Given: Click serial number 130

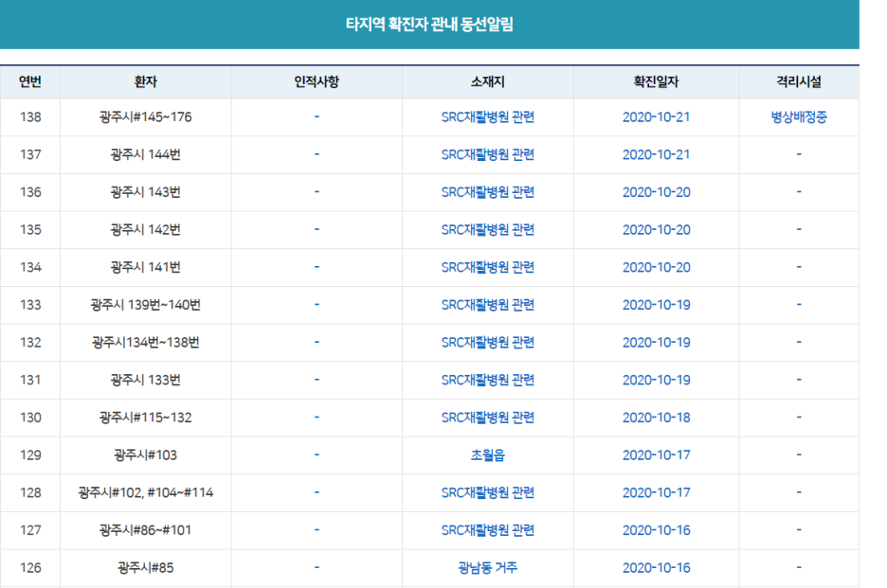Looking at the screenshot, I should click(x=30, y=418).
